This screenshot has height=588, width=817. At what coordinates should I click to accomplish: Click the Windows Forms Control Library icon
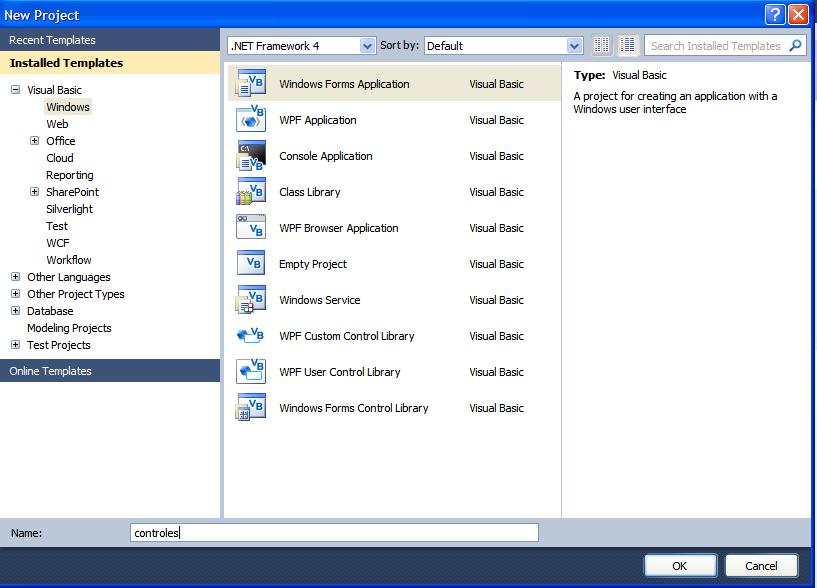[251, 407]
